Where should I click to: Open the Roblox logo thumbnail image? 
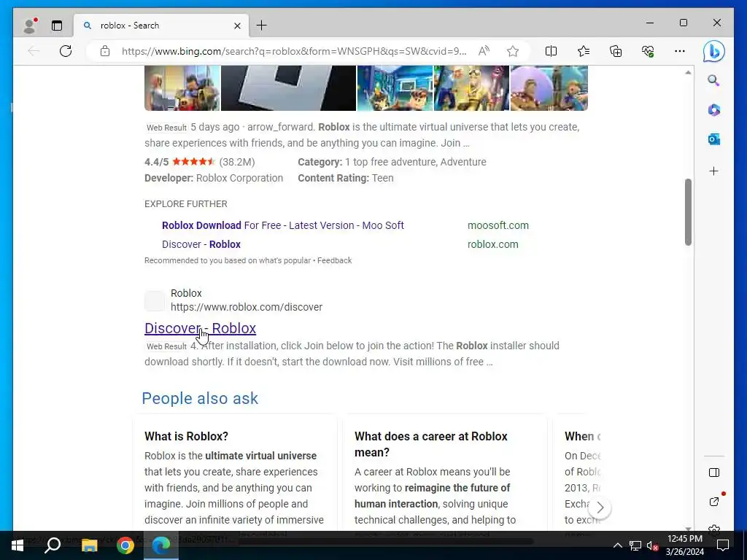288,88
